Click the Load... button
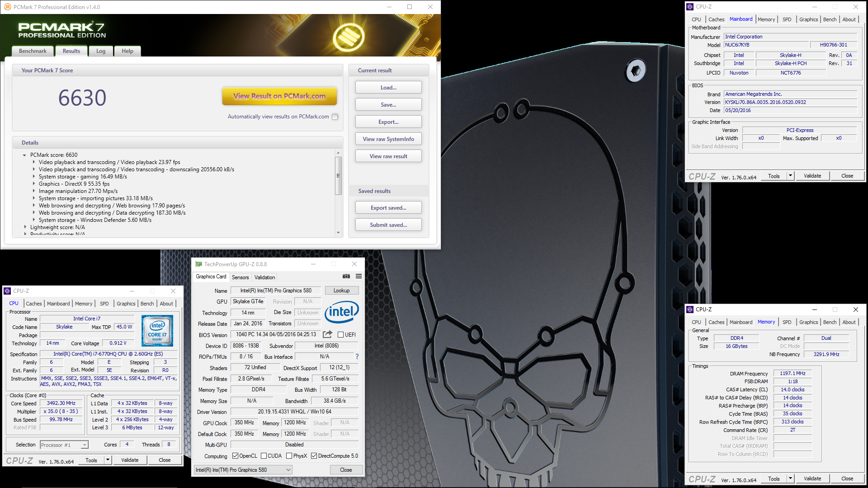Image resolution: width=868 pixels, height=488 pixels. [388, 88]
